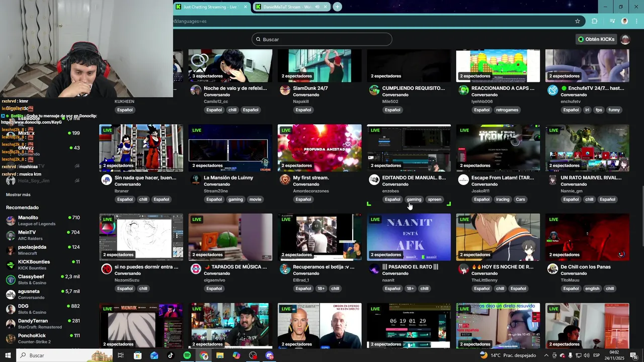Open DandyTerran channel avatar
Viewport: 644px width, 362px height.
click(x=11, y=324)
